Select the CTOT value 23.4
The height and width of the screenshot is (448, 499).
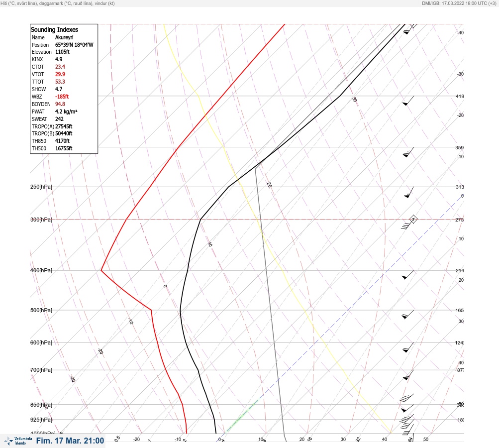tap(60, 67)
